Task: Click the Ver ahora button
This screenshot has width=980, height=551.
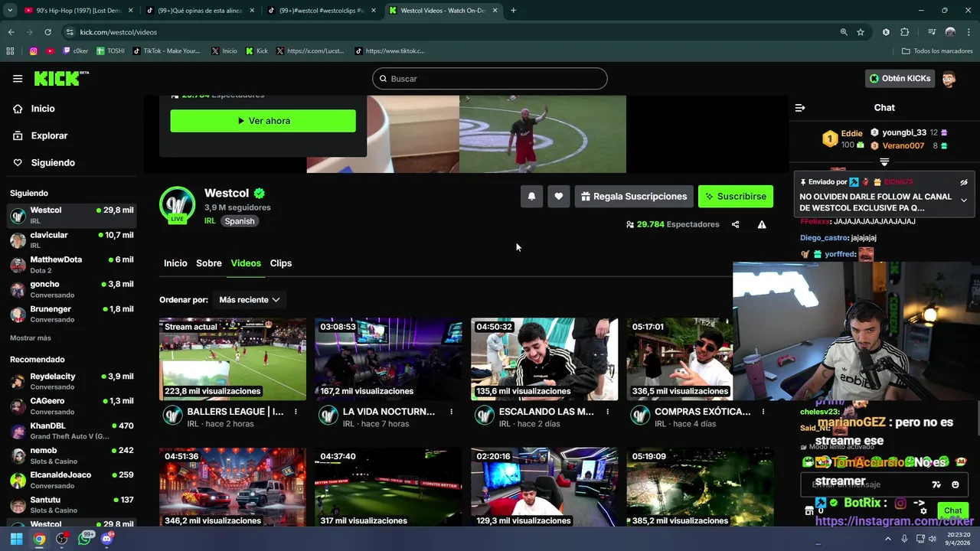Action: 263,121
